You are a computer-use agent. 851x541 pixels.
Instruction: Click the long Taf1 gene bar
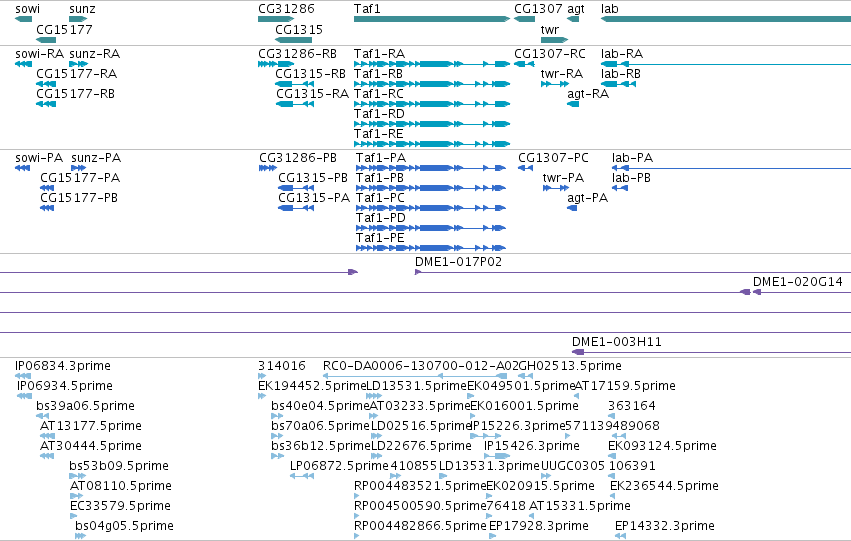click(x=432, y=19)
